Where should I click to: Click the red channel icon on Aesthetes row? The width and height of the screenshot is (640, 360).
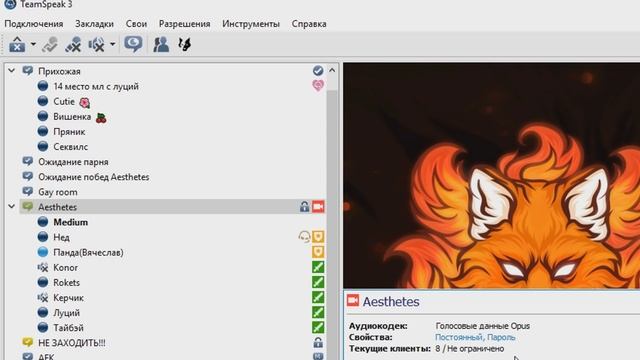pos(318,207)
